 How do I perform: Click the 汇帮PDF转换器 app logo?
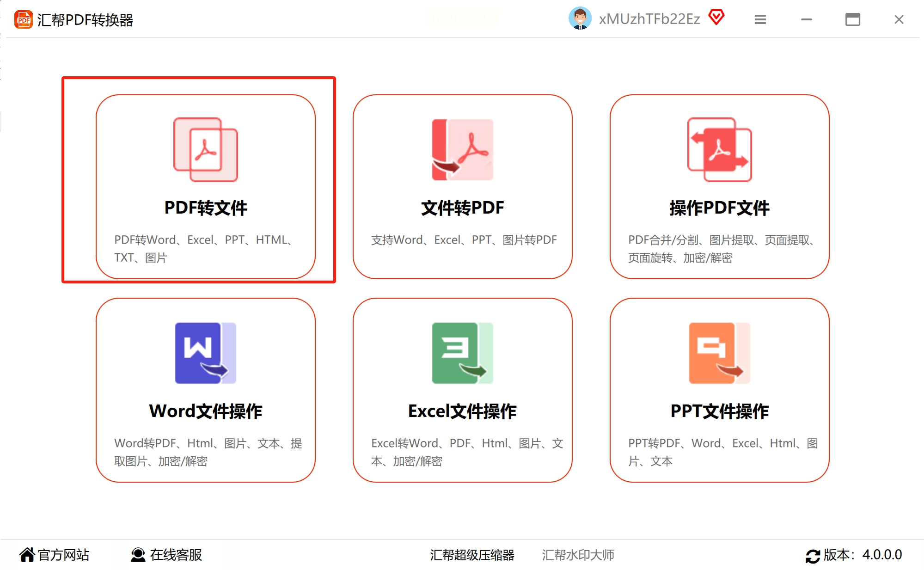[23, 19]
